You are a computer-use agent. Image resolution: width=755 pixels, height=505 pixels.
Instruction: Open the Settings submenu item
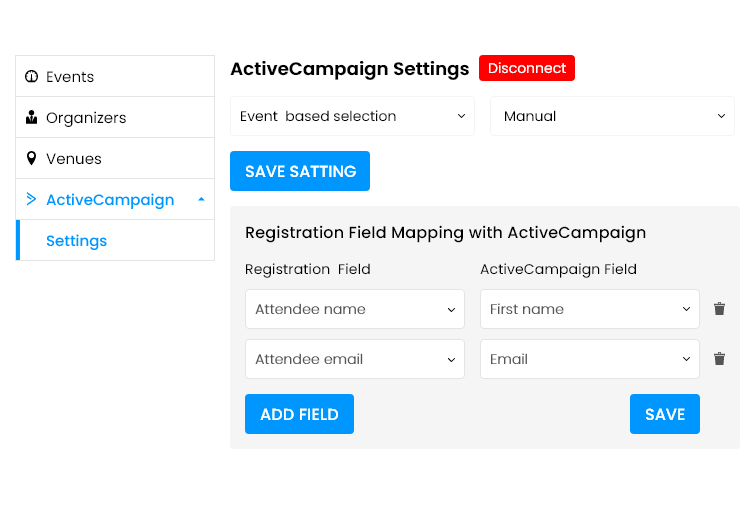pyautogui.click(x=115, y=240)
